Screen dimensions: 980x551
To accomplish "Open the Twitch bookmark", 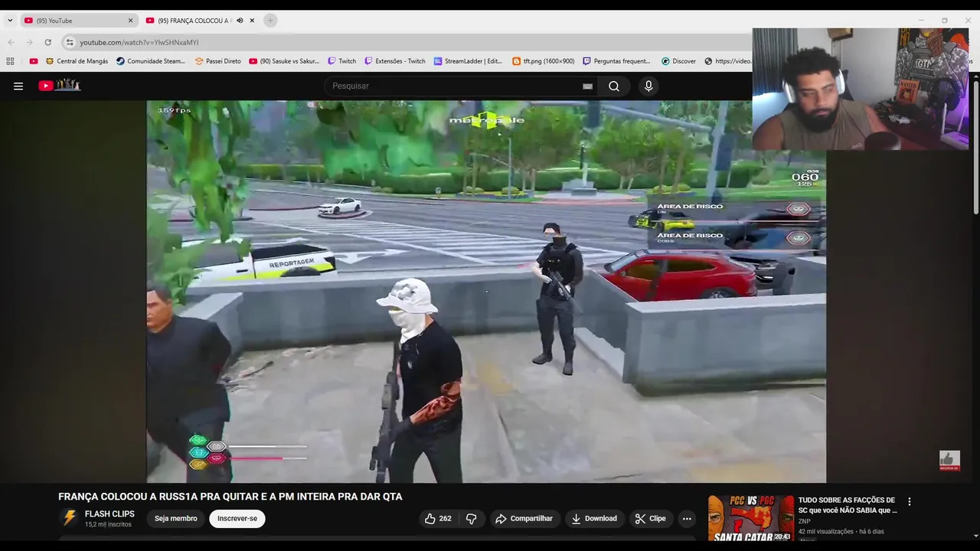I will (x=341, y=61).
